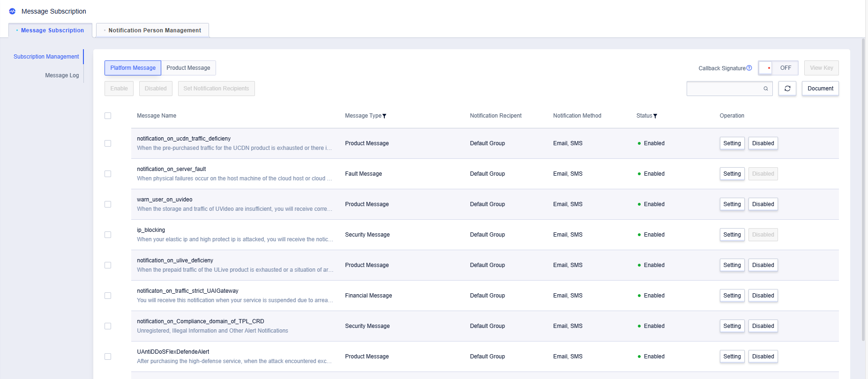868x379 pixels.
Task: Click the refresh list icon button
Action: coord(787,89)
